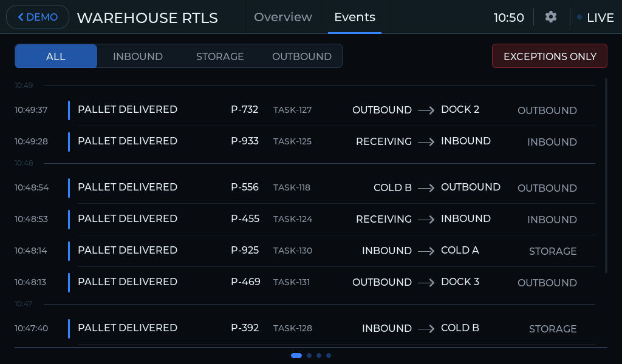Open TASK-128 label
622x364 pixels.
pos(293,328)
